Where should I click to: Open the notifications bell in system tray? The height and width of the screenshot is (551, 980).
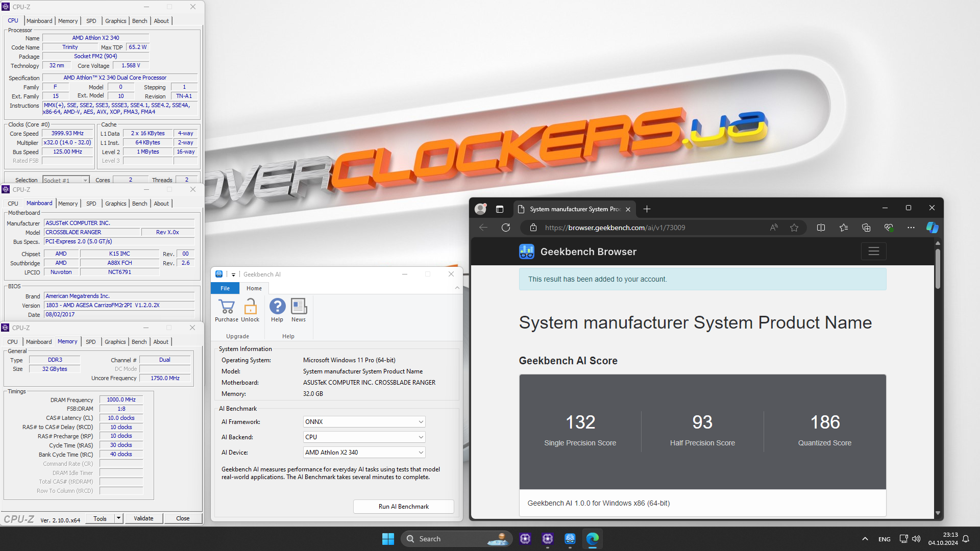(966, 539)
